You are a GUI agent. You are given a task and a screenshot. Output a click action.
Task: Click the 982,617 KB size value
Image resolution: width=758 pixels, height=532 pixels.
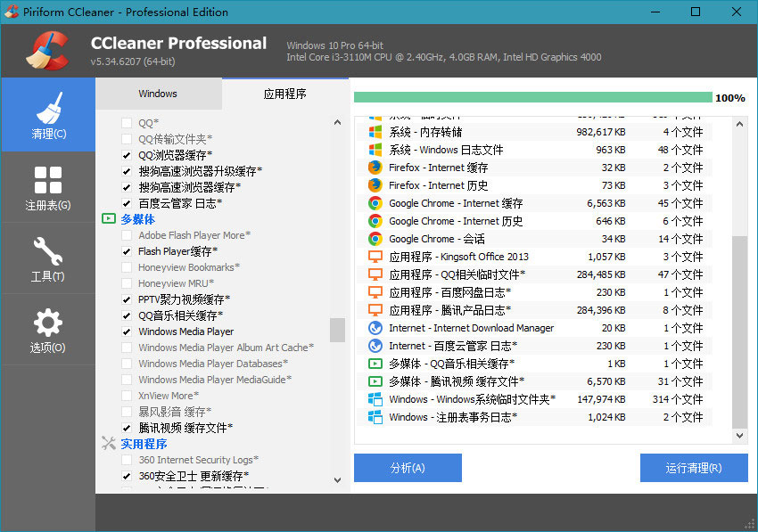[601, 132]
